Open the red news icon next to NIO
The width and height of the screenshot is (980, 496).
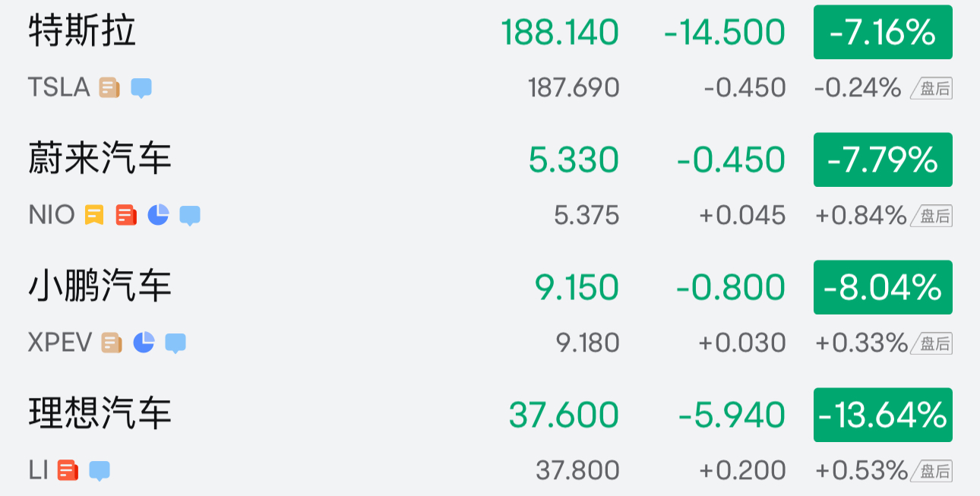(126, 216)
